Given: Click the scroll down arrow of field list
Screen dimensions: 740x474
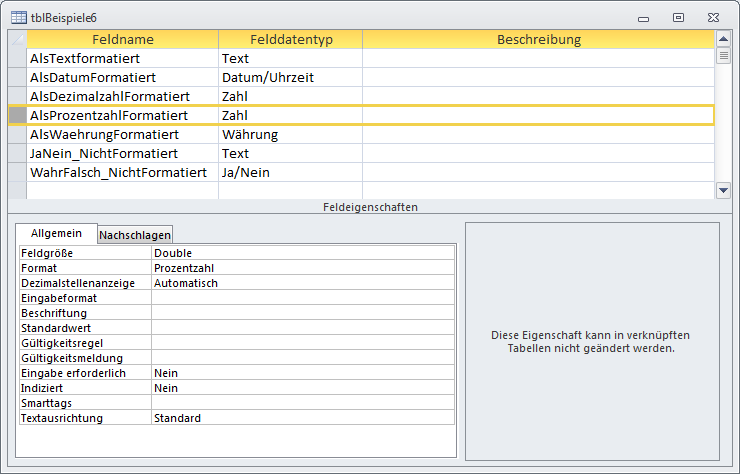Looking at the screenshot, I should [724, 190].
